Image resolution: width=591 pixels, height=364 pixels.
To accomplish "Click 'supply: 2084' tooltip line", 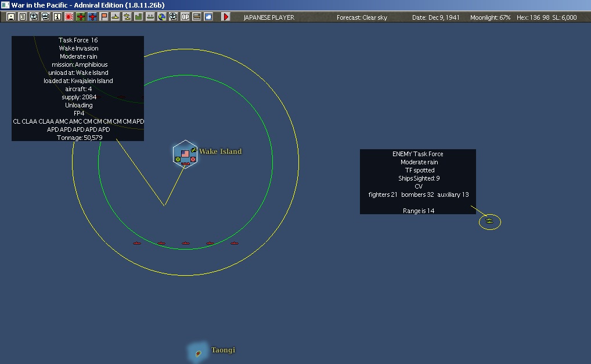I will (x=79, y=97).
